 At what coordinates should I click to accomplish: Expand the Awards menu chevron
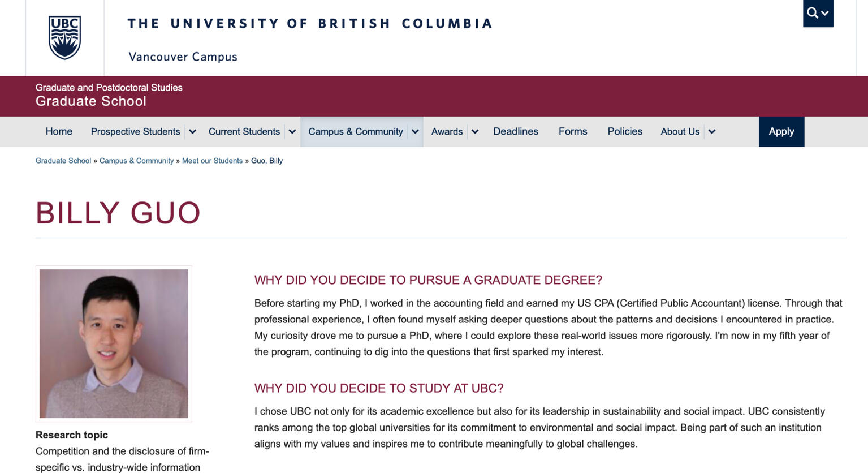[x=475, y=131]
